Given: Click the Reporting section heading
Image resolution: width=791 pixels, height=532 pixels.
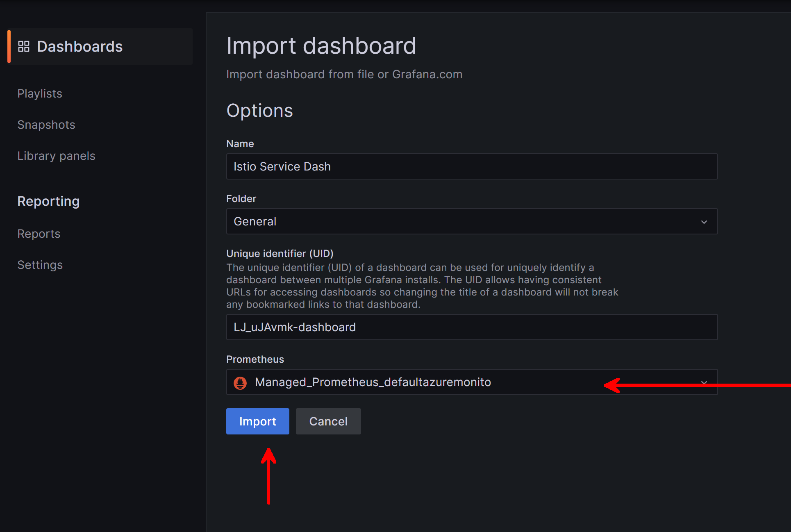Looking at the screenshot, I should coord(48,201).
